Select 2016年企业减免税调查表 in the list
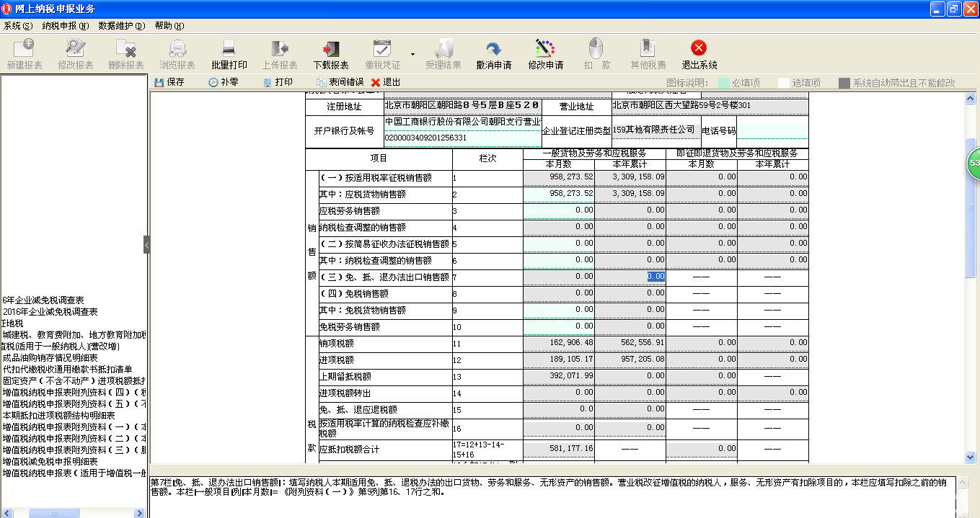 [x=50, y=312]
